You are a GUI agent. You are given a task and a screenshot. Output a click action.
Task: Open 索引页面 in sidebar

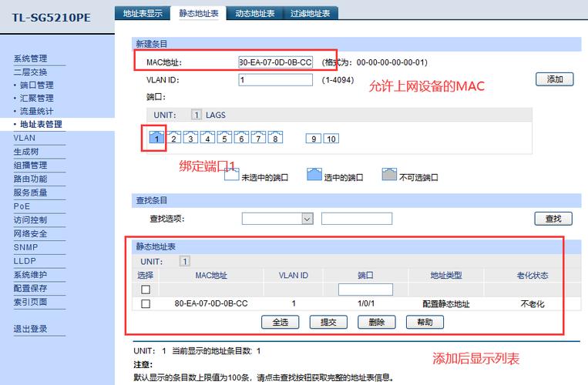pyautogui.click(x=30, y=302)
